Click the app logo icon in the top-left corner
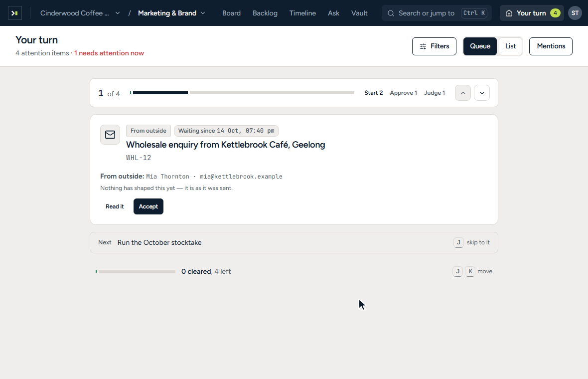This screenshot has width=588, height=379. pos(14,13)
